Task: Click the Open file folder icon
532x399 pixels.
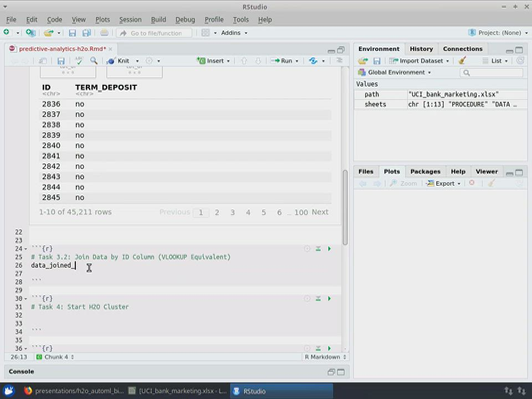Action: 49,33
